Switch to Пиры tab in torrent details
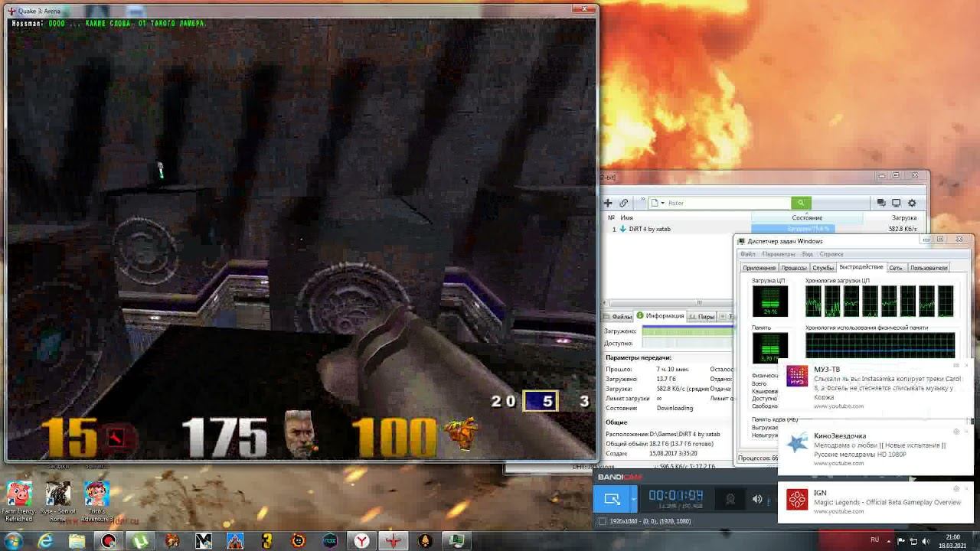This screenshot has height=551, width=980. [702, 316]
